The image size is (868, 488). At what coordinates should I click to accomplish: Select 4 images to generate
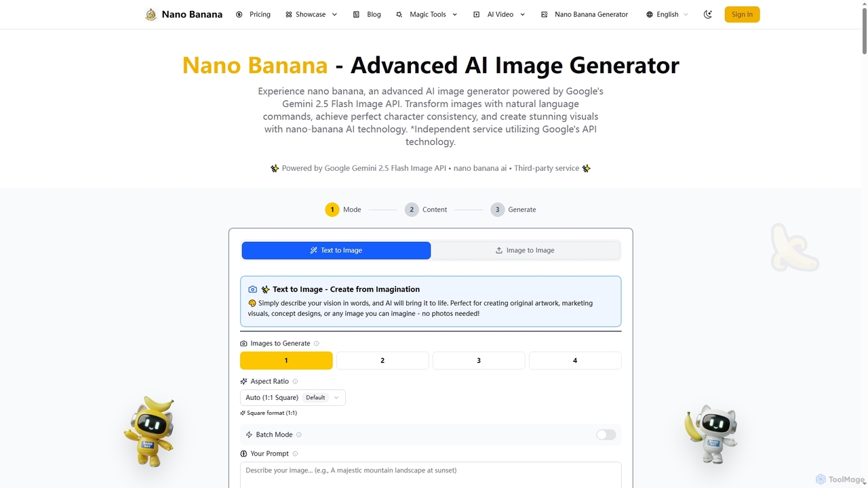[575, 361]
